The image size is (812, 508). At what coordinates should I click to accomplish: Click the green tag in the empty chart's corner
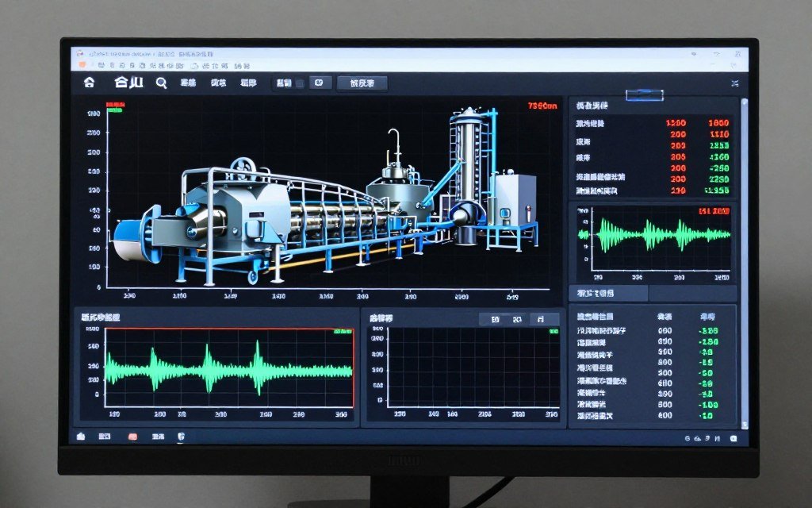pyautogui.click(x=553, y=331)
